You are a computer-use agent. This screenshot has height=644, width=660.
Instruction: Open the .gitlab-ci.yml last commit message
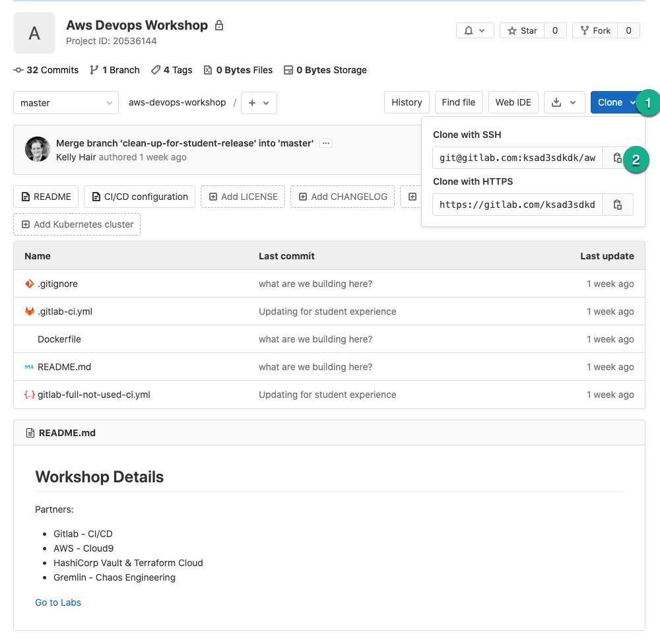pos(327,311)
